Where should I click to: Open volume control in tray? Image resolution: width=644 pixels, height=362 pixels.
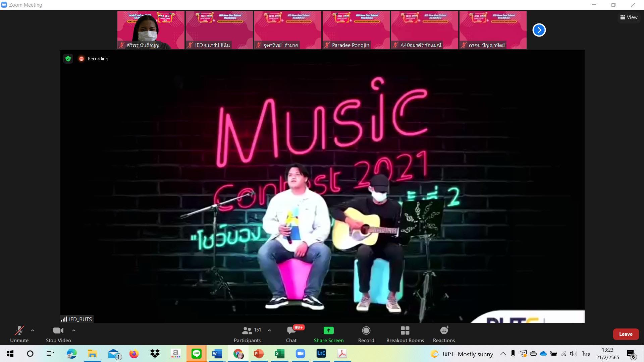(x=573, y=354)
